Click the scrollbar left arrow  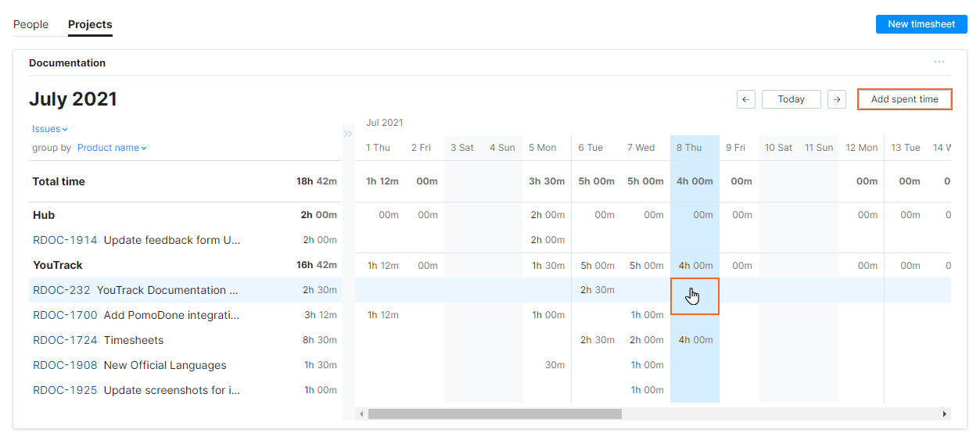pos(361,414)
